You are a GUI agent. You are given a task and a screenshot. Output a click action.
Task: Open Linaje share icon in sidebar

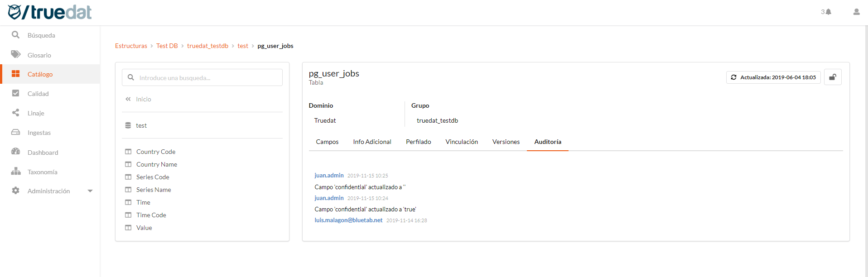[16, 113]
